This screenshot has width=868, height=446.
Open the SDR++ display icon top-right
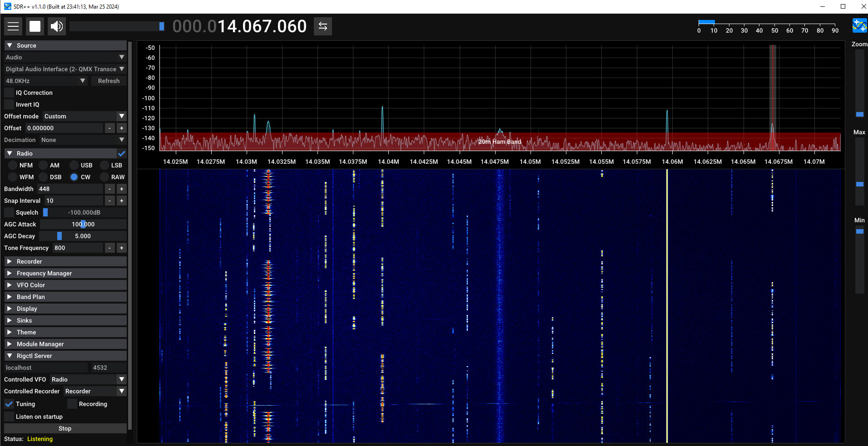(859, 26)
